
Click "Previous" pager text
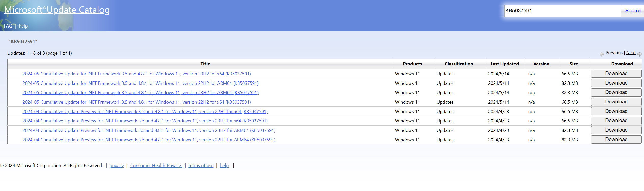614,53
